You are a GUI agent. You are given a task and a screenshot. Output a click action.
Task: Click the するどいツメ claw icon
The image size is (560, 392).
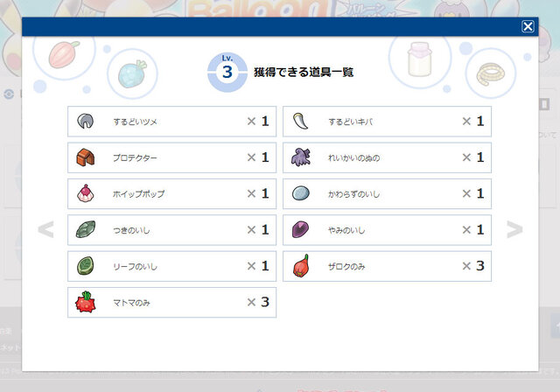86,122
